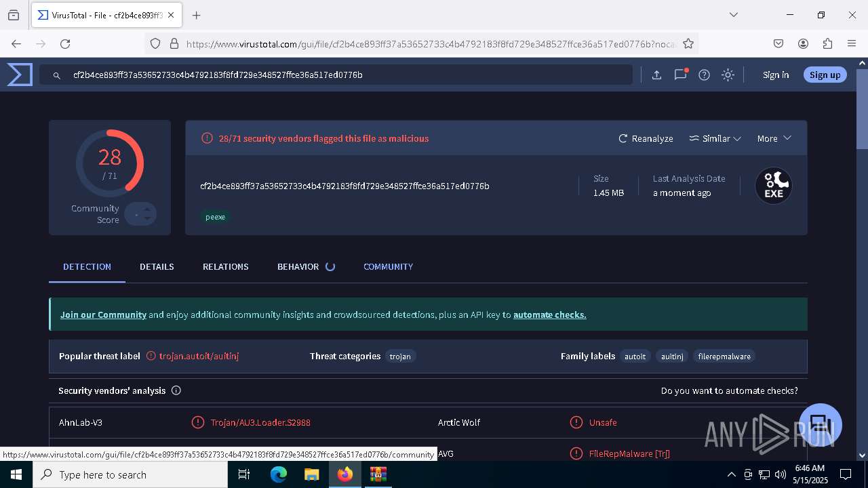
Task: Reload the page
Action: click(x=65, y=43)
